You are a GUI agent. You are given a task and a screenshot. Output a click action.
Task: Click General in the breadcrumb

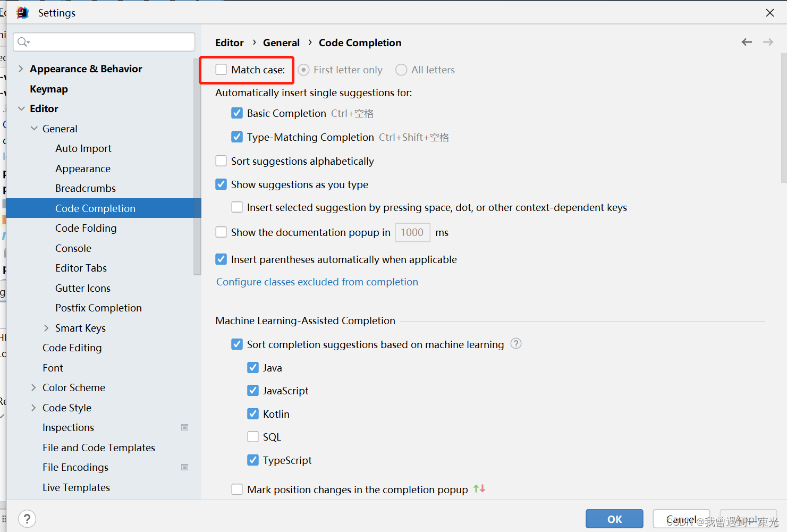(x=281, y=43)
